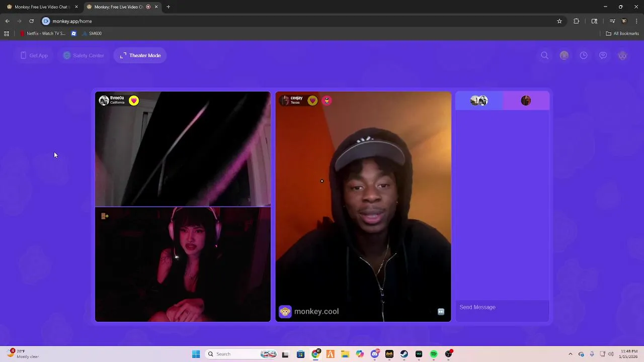Close the first Monkey browser tab
The width and height of the screenshot is (644, 362).
tap(76, 7)
